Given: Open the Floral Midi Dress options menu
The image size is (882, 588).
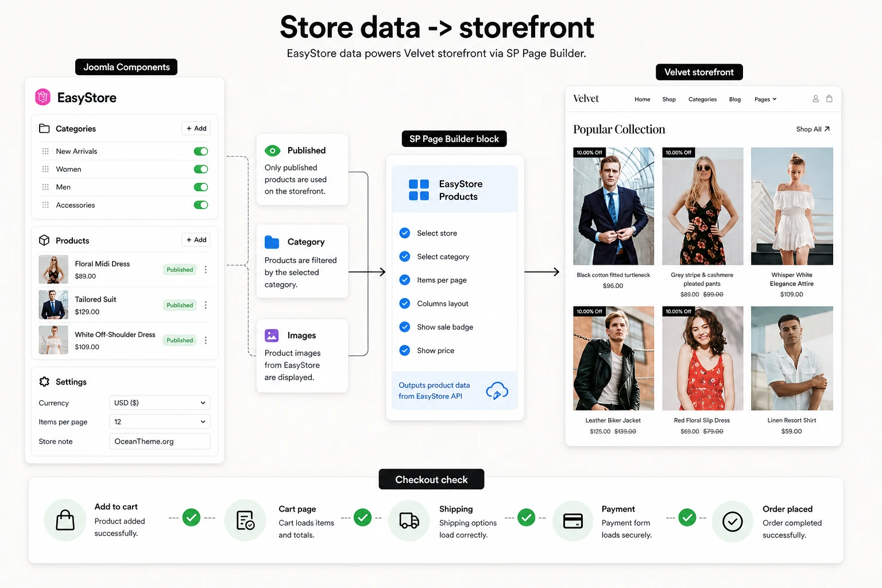Looking at the screenshot, I should coord(206,269).
